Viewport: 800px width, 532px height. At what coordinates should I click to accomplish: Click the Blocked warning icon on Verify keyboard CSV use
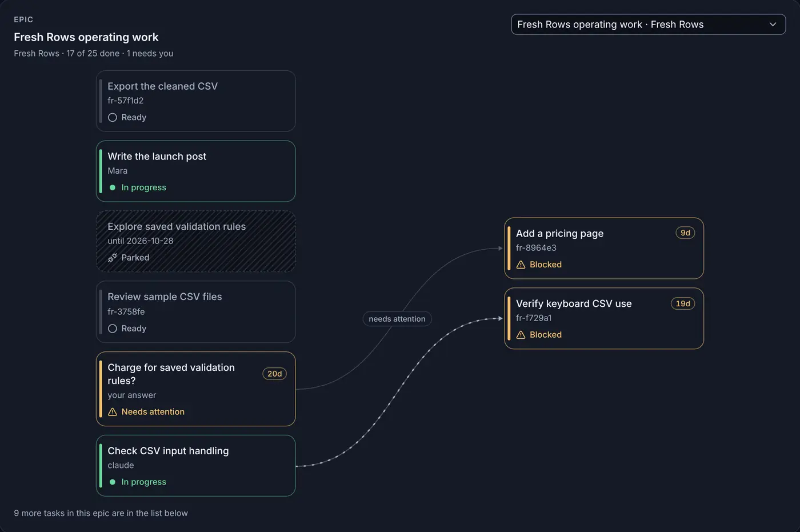tap(521, 335)
